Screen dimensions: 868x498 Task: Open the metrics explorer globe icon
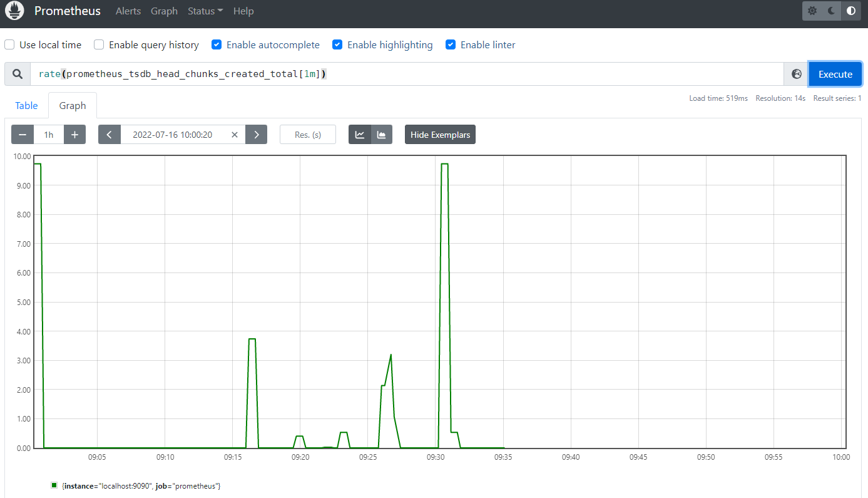click(x=796, y=74)
